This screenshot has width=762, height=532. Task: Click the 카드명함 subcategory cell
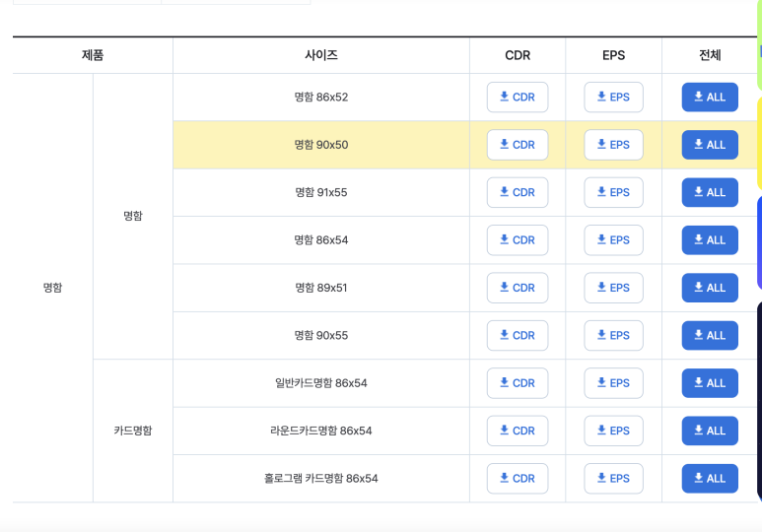click(x=133, y=431)
